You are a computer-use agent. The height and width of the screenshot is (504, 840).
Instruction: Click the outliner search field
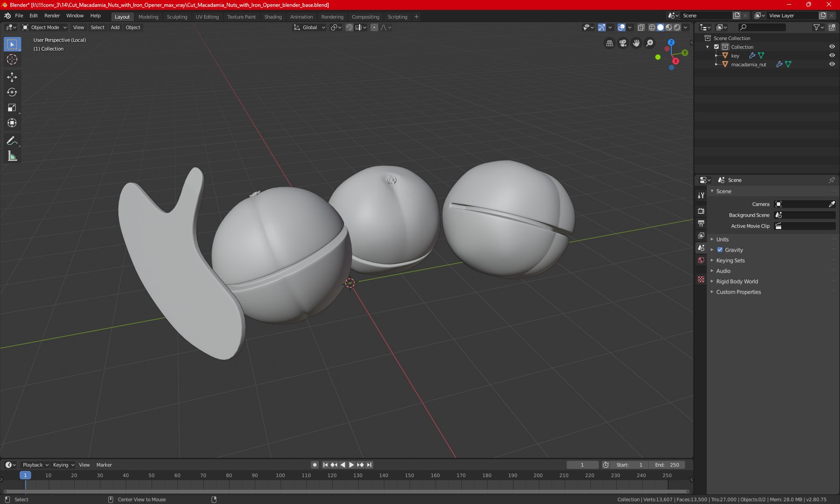[762, 28]
